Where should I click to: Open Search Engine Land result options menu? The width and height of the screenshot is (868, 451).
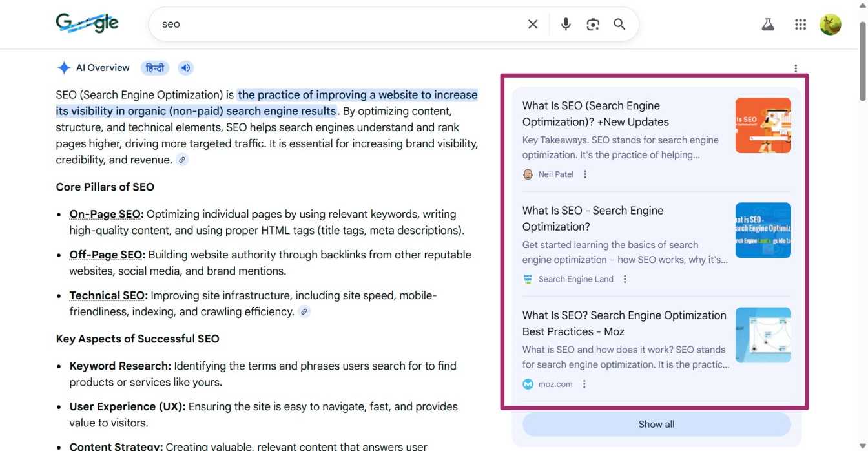pos(624,278)
